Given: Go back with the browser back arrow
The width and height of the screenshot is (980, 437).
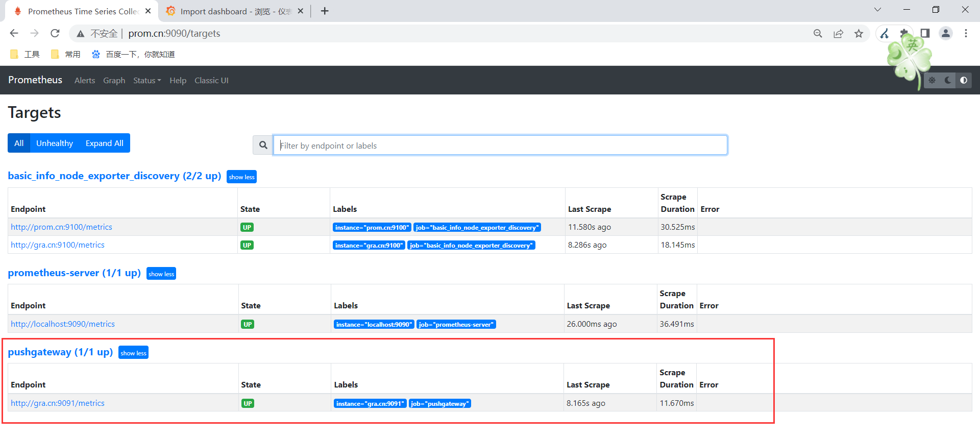Looking at the screenshot, I should tap(14, 33).
